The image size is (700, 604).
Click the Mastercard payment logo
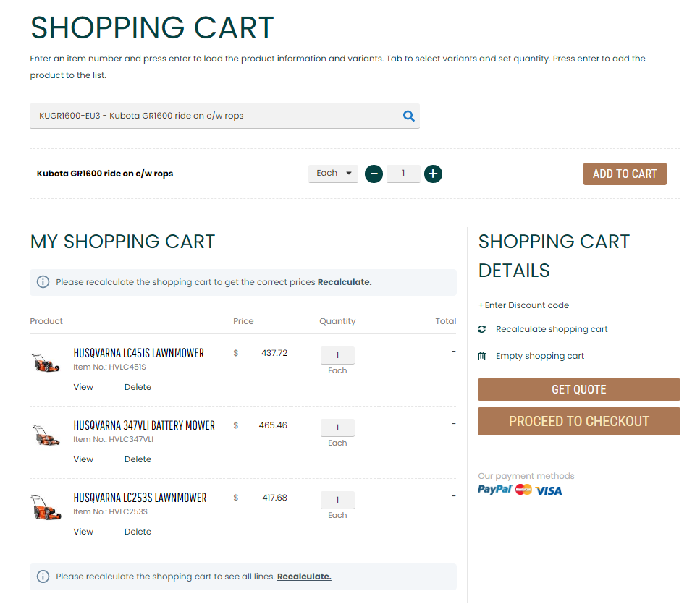tap(523, 490)
